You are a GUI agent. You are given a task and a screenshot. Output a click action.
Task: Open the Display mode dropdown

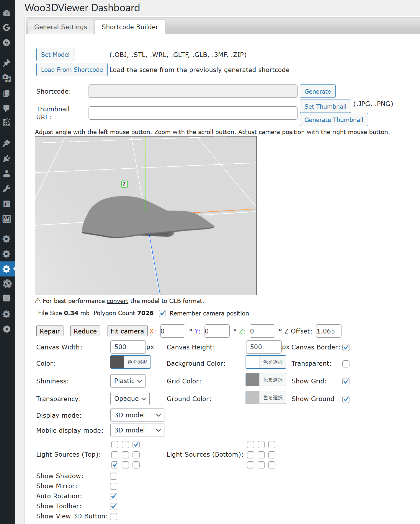pyautogui.click(x=137, y=415)
